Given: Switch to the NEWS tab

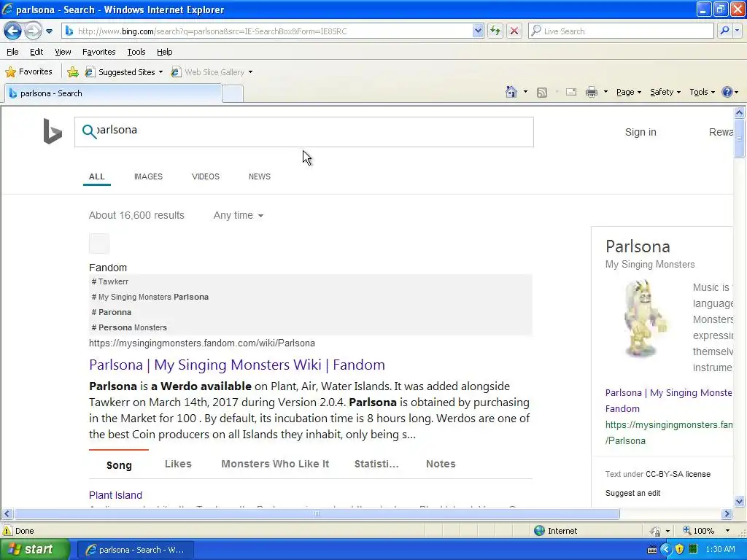Looking at the screenshot, I should point(260,176).
